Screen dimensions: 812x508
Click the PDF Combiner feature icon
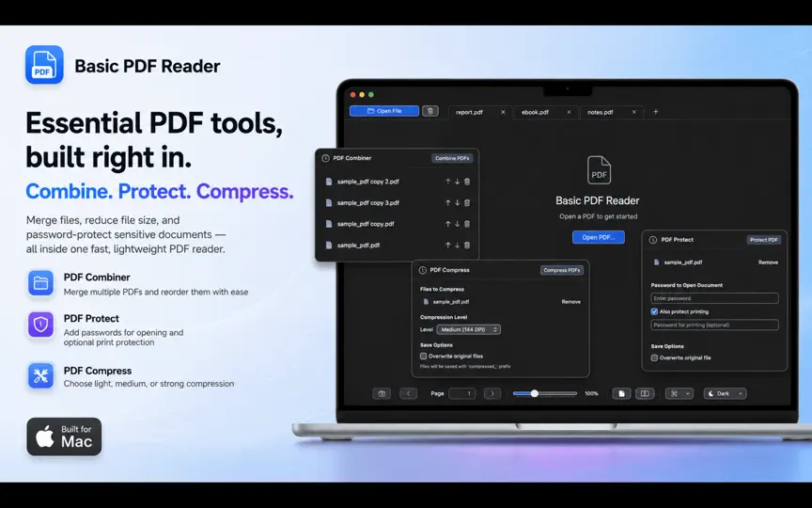point(41,283)
